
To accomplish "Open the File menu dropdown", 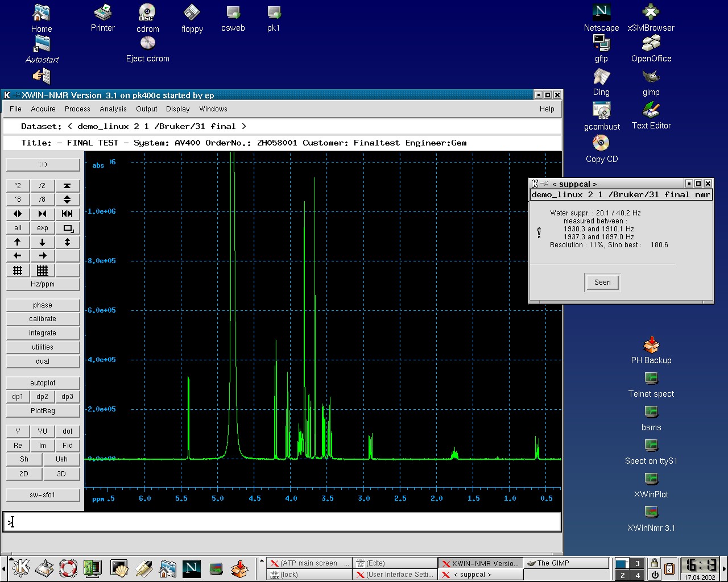I will [x=16, y=109].
